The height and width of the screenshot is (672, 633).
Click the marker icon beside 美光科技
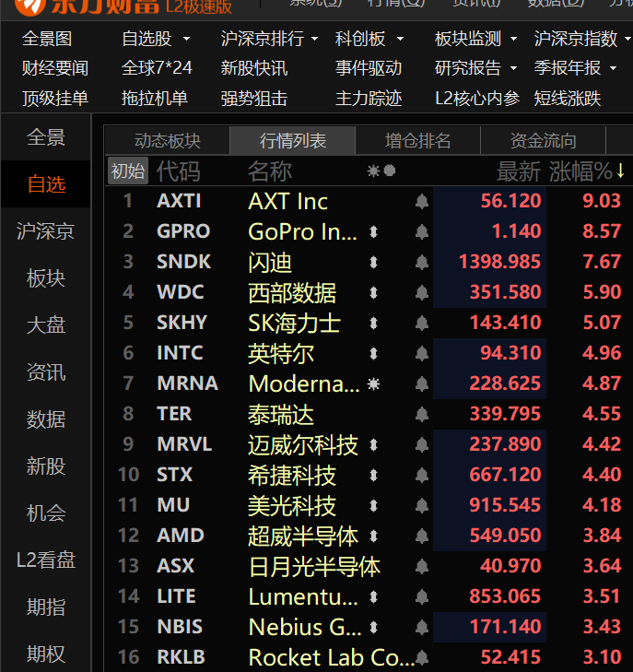(373, 506)
